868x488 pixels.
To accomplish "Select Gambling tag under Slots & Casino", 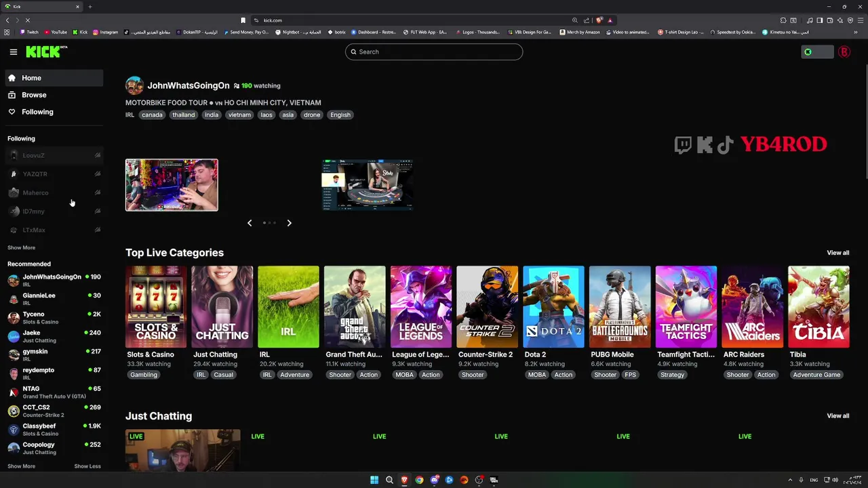I will click(x=144, y=375).
